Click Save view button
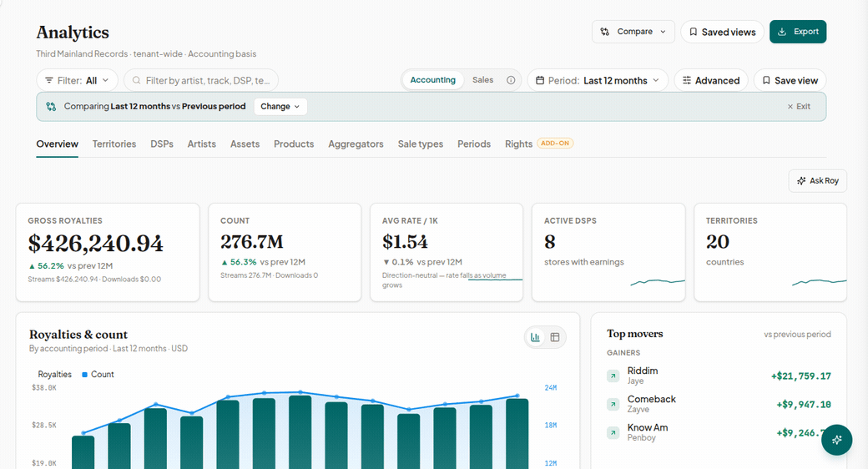The width and height of the screenshot is (868, 469). pyautogui.click(x=790, y=80)
